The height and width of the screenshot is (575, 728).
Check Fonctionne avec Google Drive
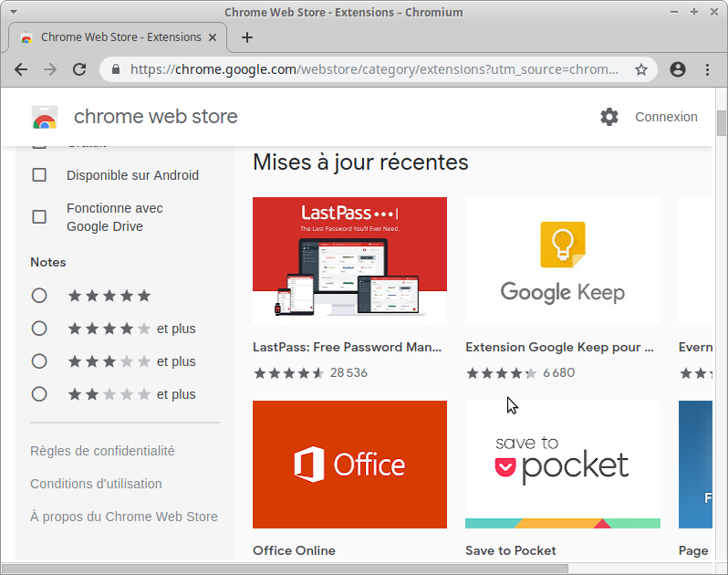coord(39,217)
